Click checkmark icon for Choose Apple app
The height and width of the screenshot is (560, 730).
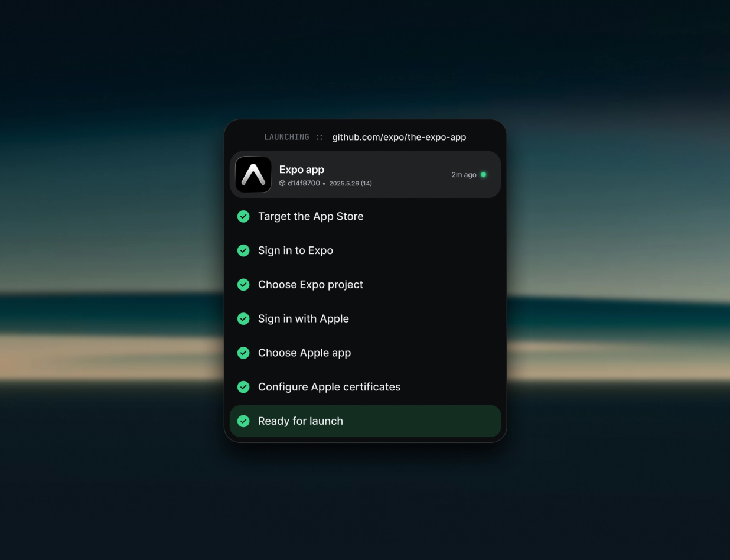tap(243, 353)
